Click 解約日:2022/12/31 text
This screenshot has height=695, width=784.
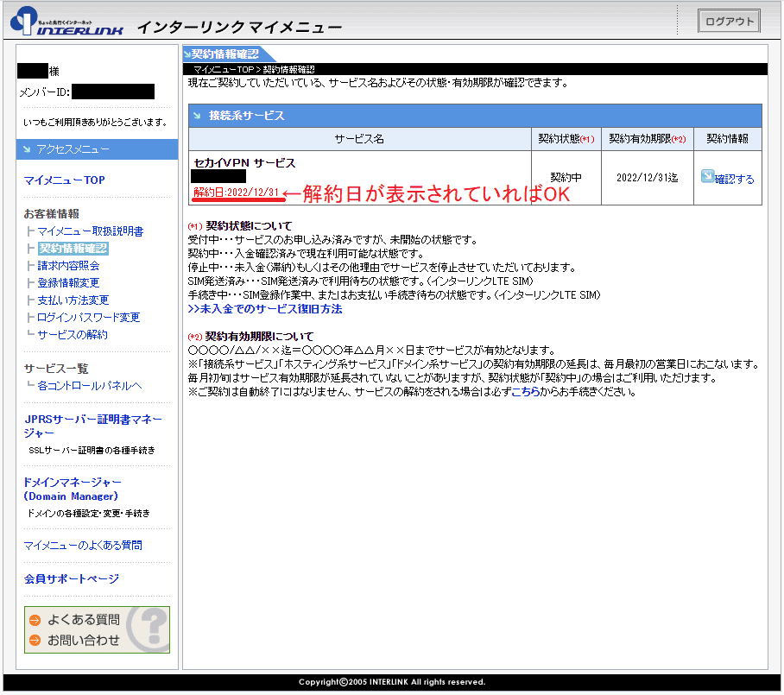point(236,192)
